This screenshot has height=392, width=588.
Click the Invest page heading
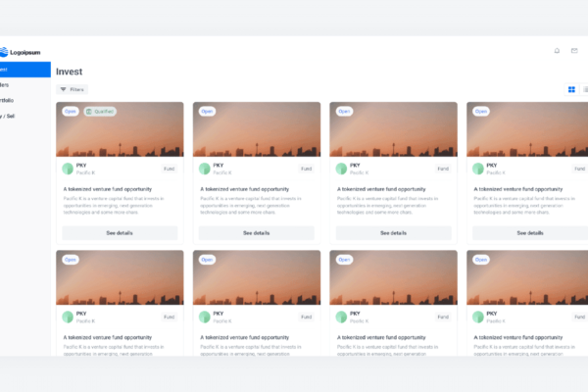pyautogui.click(x=69, y=72)
